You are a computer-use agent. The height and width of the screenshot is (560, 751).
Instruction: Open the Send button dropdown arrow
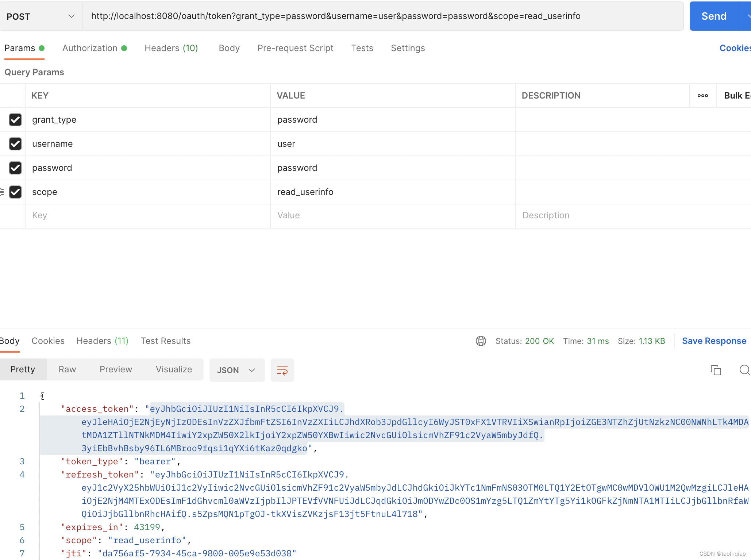tap(746, 16)
